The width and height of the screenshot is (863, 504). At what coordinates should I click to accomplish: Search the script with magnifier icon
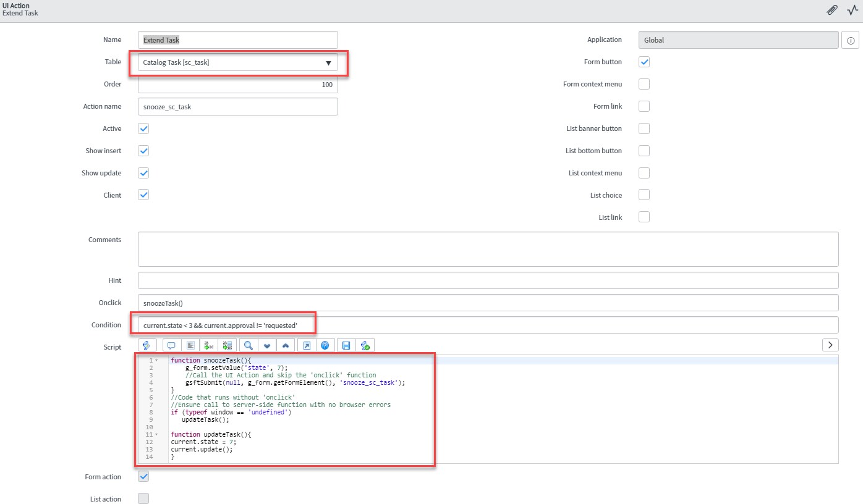coord(249,345)
